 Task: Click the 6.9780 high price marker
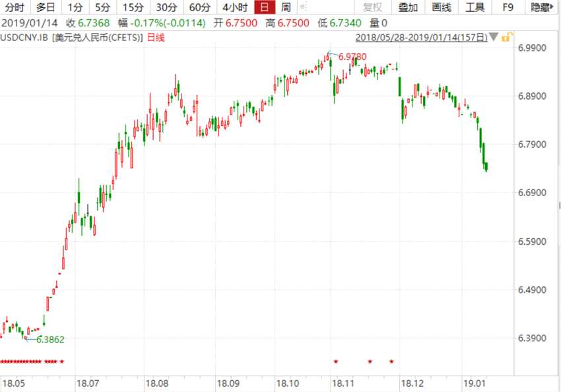[352, 57]
